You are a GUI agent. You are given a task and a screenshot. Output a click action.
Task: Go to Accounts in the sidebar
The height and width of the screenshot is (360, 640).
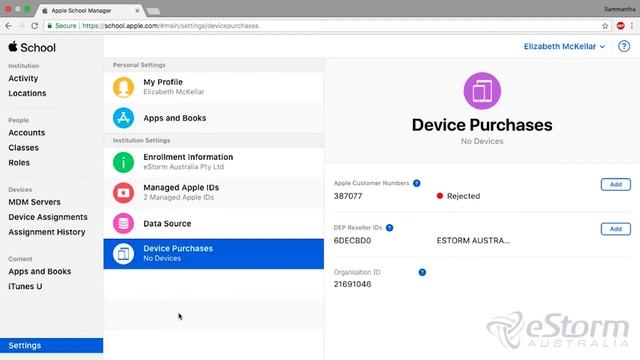(27, 133)
